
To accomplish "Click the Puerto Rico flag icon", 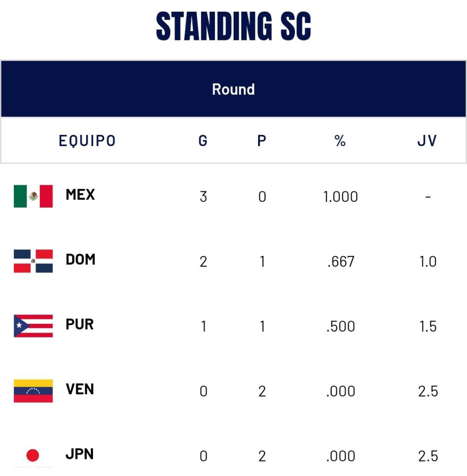I will click(33, 326).
